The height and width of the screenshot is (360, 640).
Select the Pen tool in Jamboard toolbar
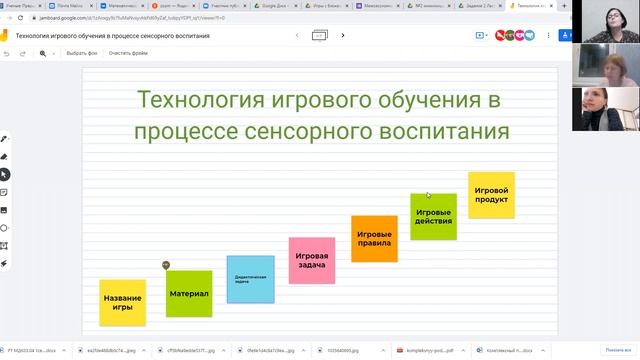coord(4,139)
